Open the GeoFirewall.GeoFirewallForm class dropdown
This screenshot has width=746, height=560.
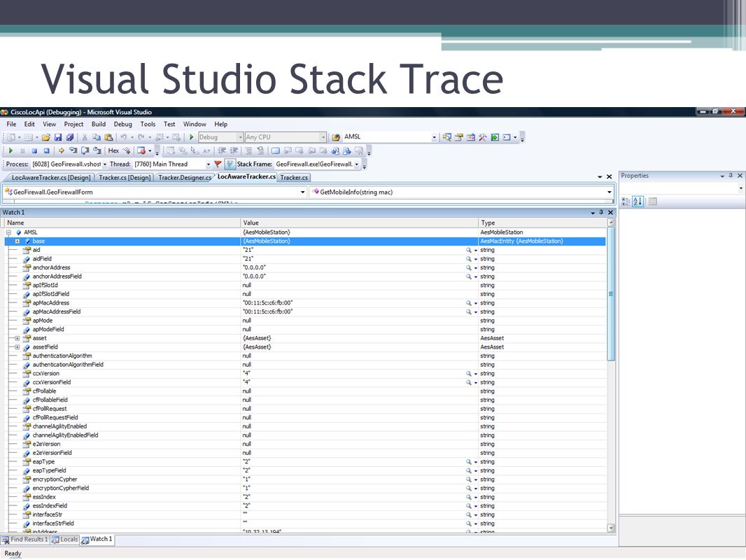pyautogui.click(x=302, y=192)
